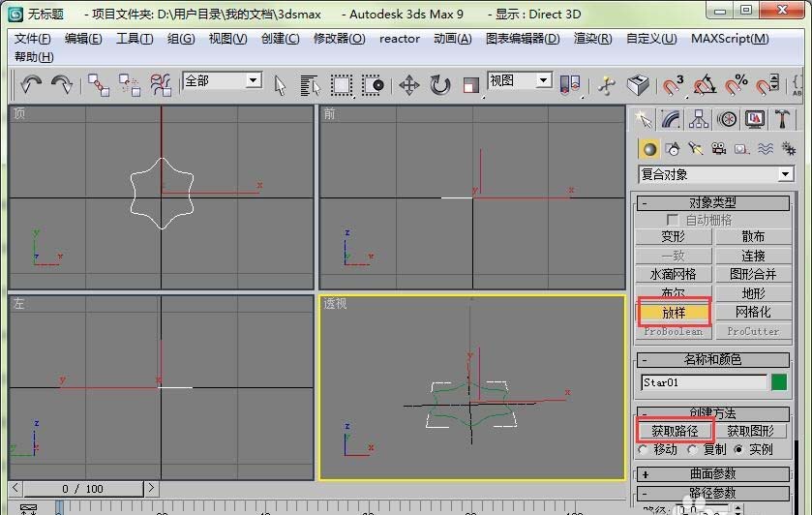
Task: Select the 移动 radio button
Action: [x=644, y=450]
